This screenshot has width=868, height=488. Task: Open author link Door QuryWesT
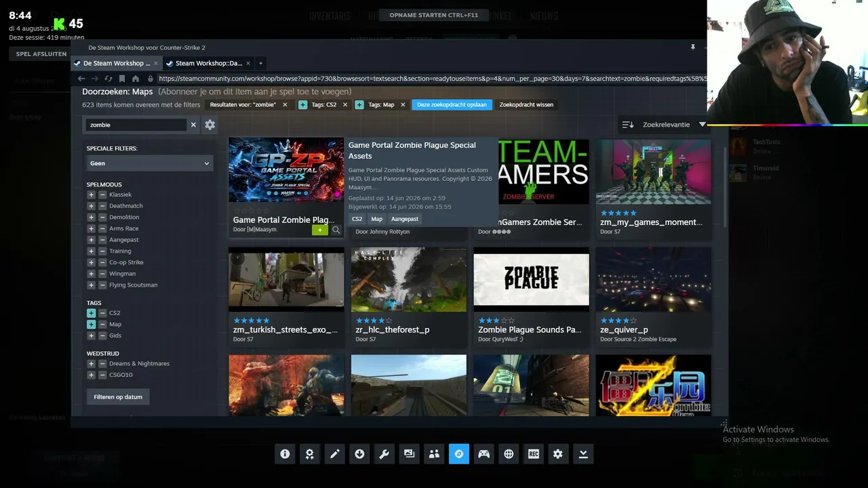tap(500, 339)
